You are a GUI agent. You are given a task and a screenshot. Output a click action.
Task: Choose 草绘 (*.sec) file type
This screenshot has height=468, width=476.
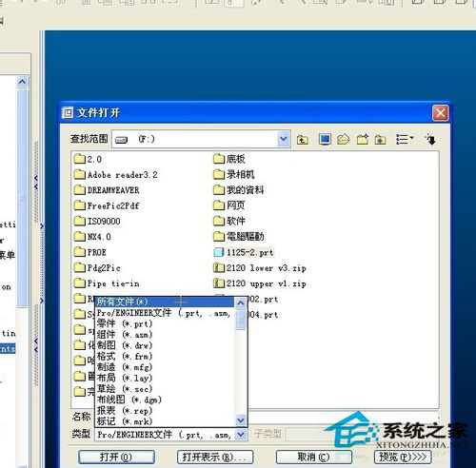pyautogui.click(x=165, y=389)
